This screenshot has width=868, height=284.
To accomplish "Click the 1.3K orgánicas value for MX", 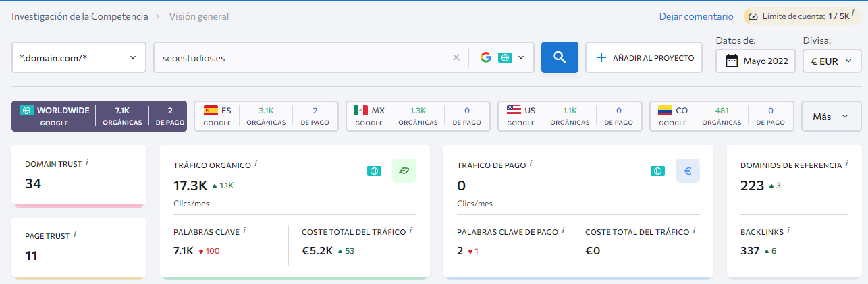I will pyautogui.click(x=418, y=110).
